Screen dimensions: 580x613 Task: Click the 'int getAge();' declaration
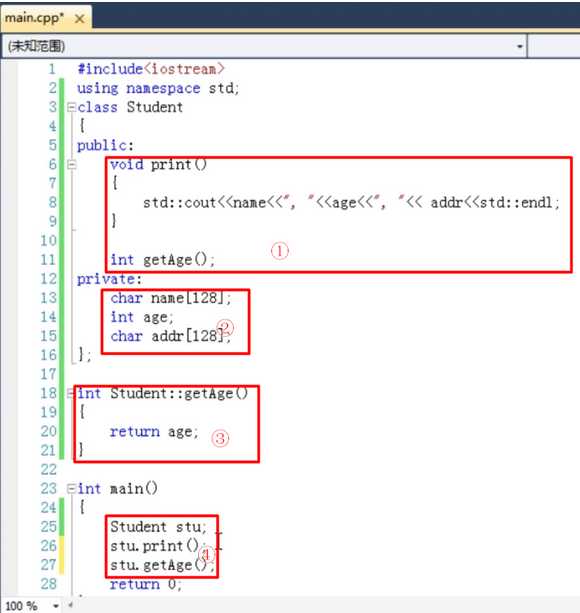[x=162, y=260]
